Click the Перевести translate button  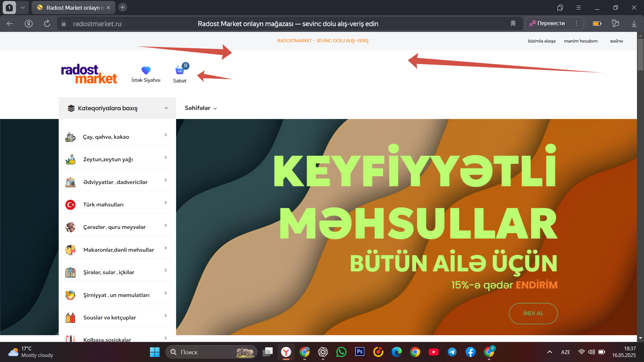point(547,23)
